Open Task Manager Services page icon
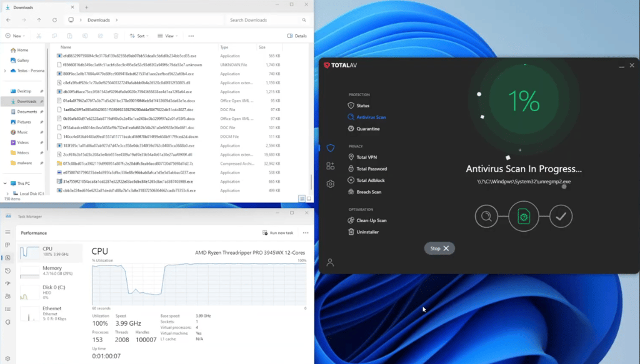The height and width of the screenshot is (364, 640). (x=7, y=322)
